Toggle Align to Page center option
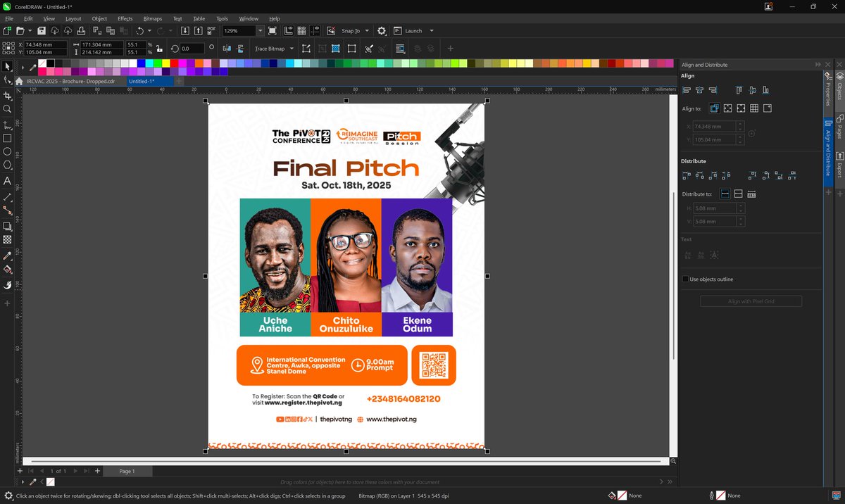 pos(741,108)
